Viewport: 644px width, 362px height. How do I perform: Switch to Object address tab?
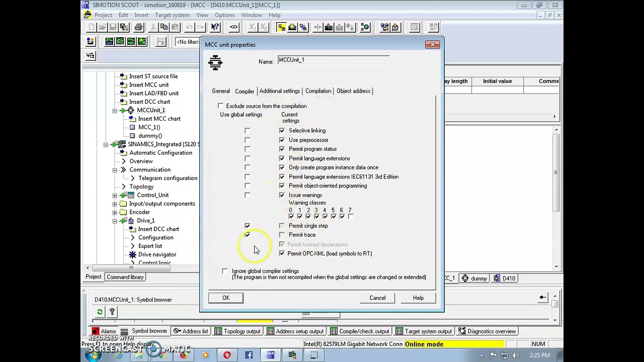(353, 91)
